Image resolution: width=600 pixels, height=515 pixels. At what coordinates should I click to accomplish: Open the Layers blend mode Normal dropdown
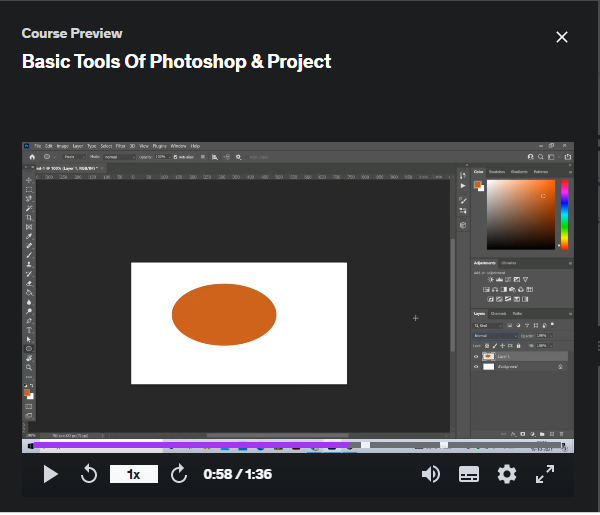495,336
